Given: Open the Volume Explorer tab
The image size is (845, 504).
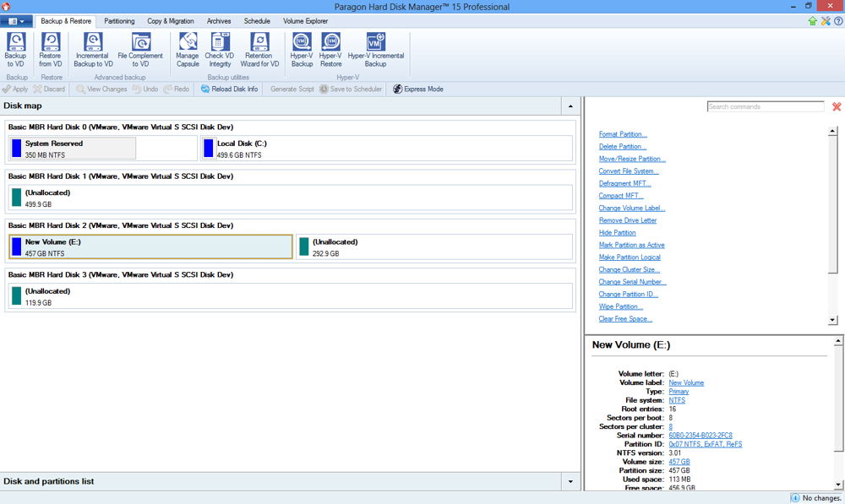Looking at the screenshot, I should coord(305,21).
